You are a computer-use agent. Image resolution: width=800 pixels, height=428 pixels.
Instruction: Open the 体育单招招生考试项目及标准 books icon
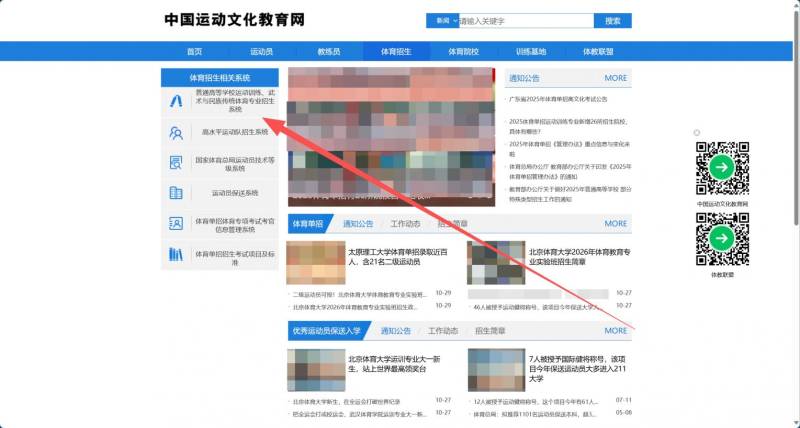(176, 255)
